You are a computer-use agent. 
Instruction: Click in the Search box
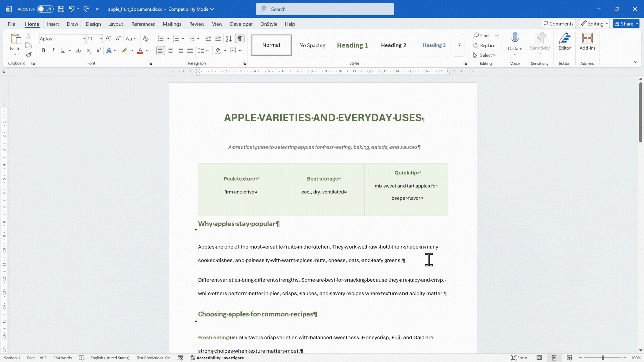(325, 9)
